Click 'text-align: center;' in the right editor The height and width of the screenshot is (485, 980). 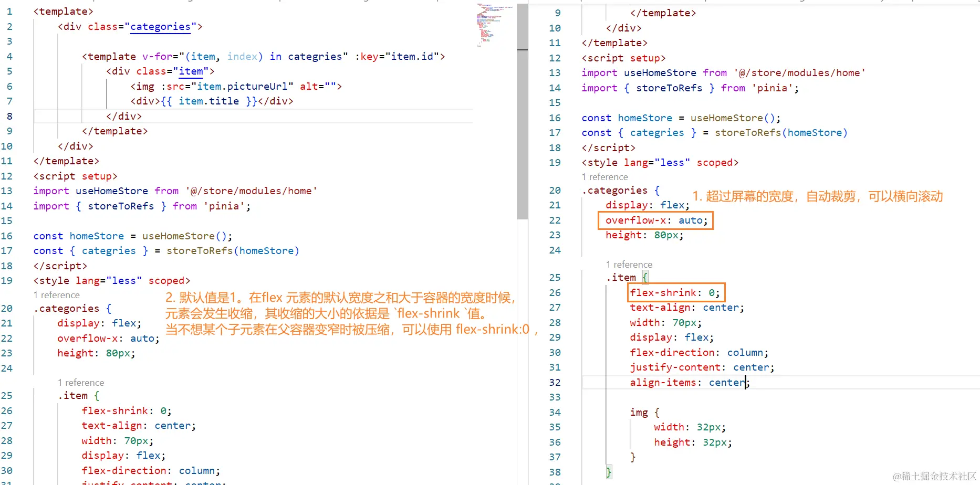coord(687,308)
